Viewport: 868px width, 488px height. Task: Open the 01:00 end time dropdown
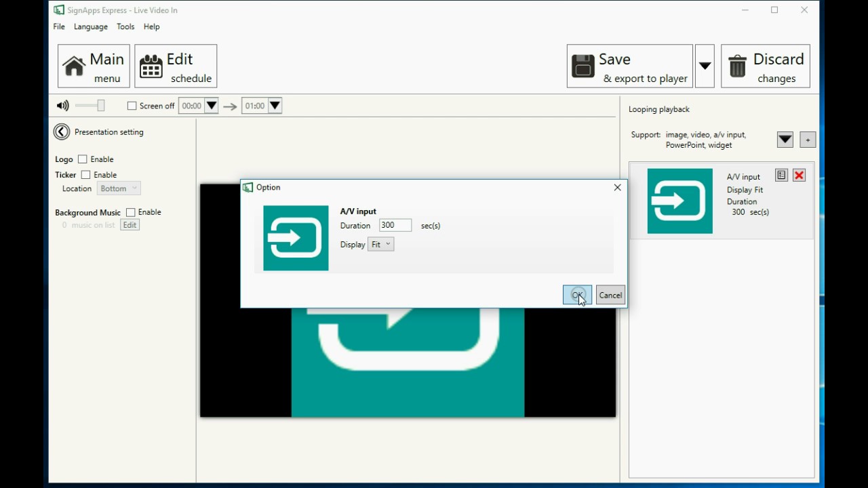point(275,106)
